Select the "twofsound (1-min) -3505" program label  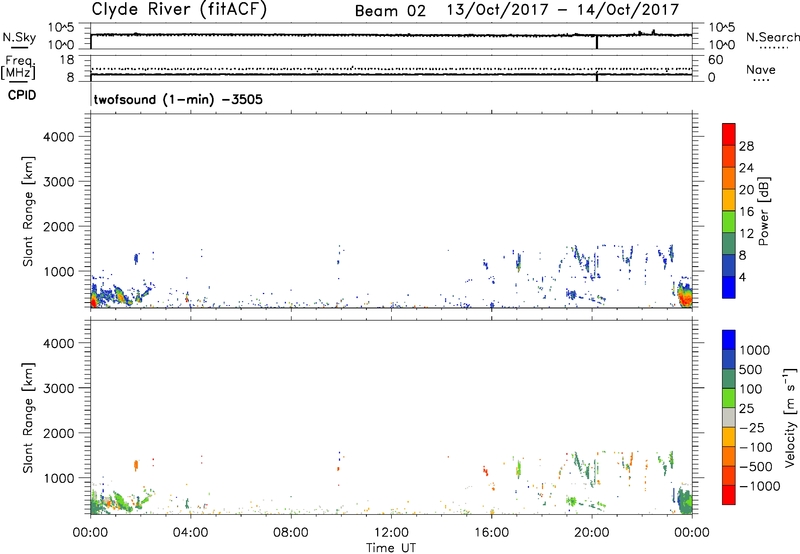(178, 99)
